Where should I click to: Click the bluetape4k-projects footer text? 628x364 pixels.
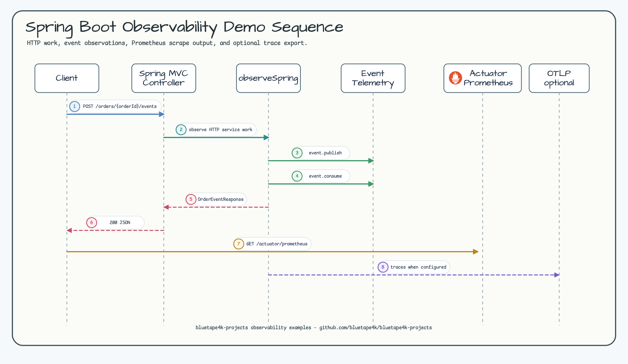click(313, 328)
